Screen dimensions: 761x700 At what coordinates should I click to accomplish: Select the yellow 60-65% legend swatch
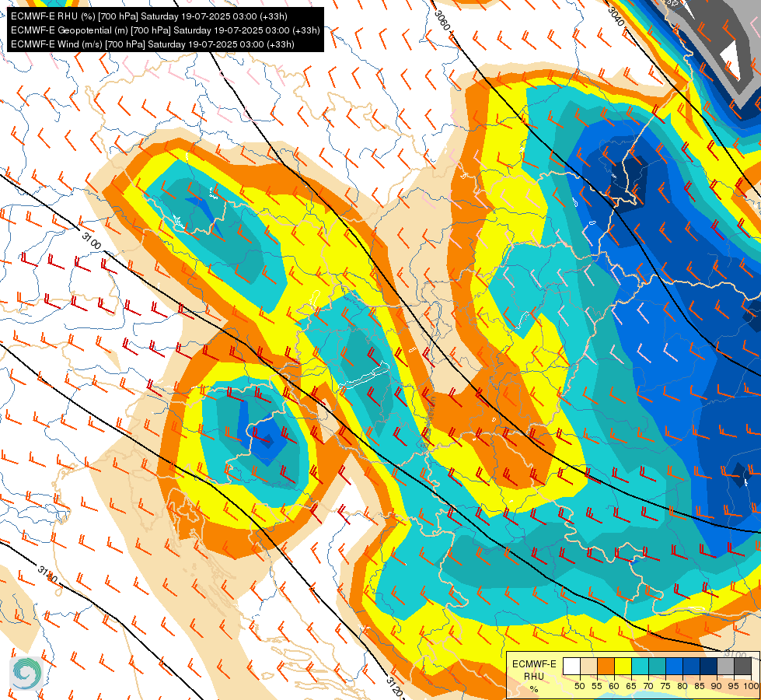[x=623, y=666]
